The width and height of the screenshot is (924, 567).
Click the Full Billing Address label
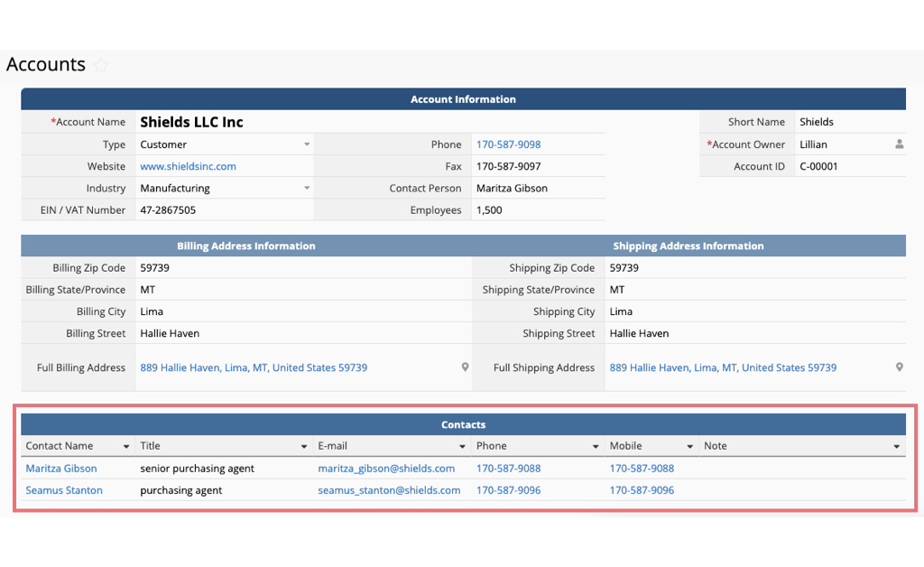coord(81,367)
